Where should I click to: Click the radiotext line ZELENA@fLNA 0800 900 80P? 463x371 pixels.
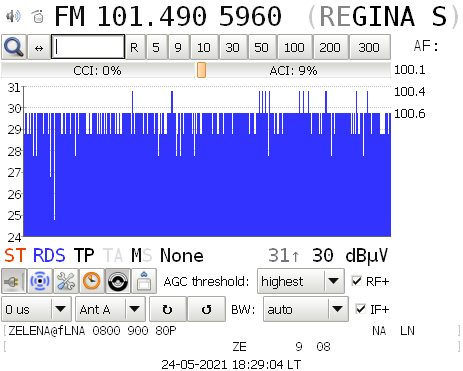tap(92, 330)
